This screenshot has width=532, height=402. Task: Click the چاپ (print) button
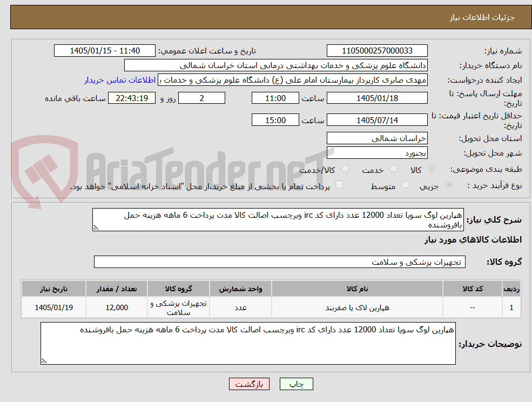[296, 384]
